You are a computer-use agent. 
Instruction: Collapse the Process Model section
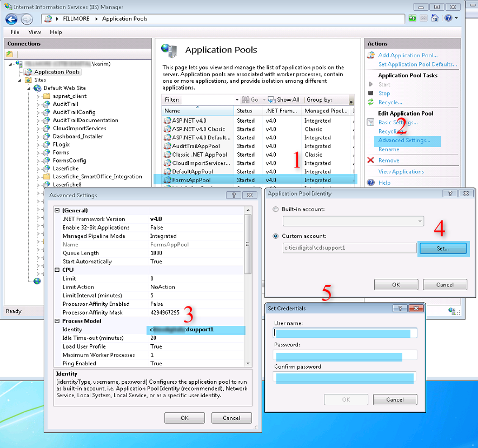pyautogui.click(x=57, y=321)
